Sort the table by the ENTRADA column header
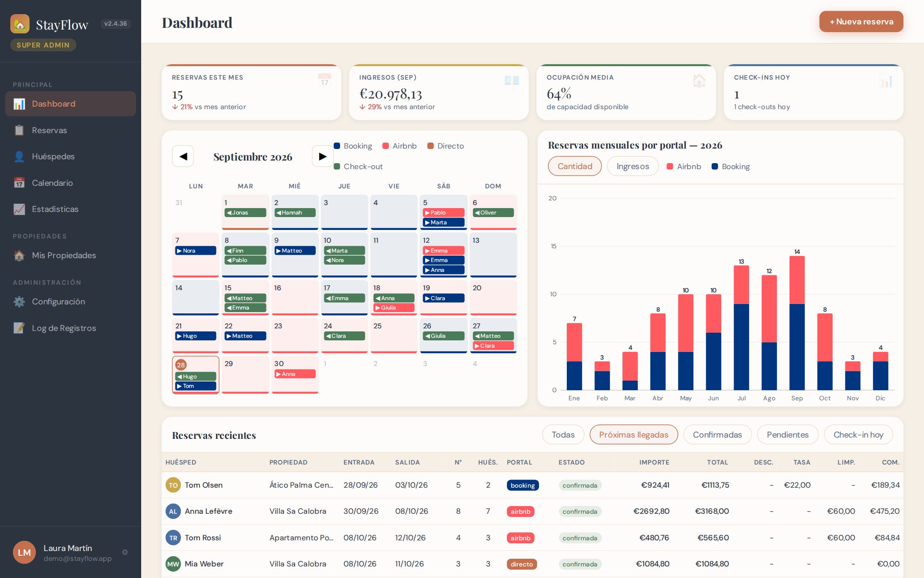The width and height of the screenshot is (924, 578). pyautogui.click(x=358, y=462)
